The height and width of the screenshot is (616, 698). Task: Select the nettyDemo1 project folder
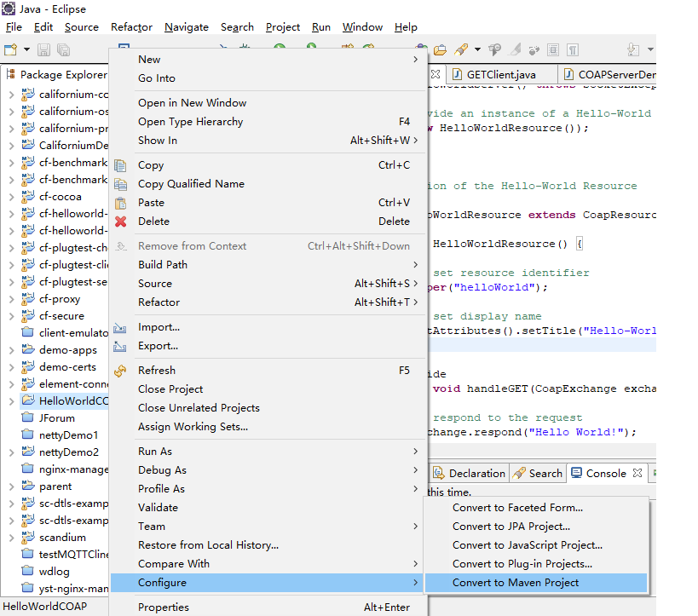68,435
